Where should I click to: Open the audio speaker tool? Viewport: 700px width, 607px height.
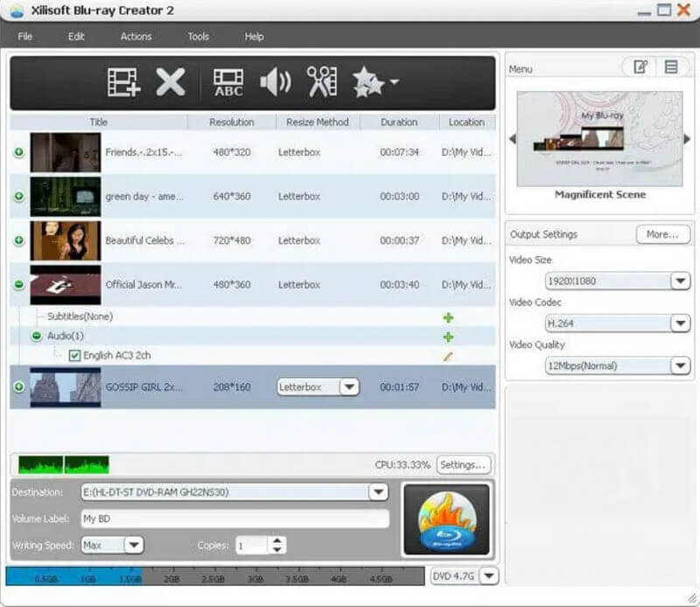(x=276, y=82)
